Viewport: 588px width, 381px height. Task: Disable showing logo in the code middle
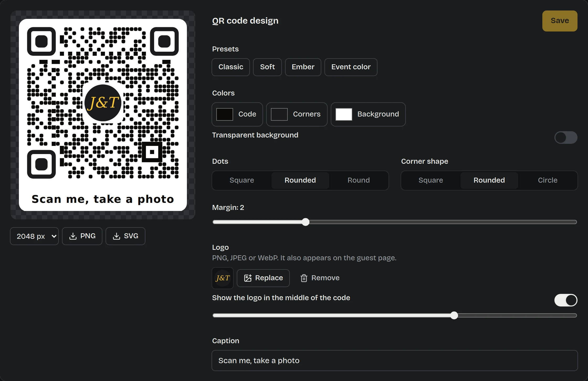(x=566, y=300)
